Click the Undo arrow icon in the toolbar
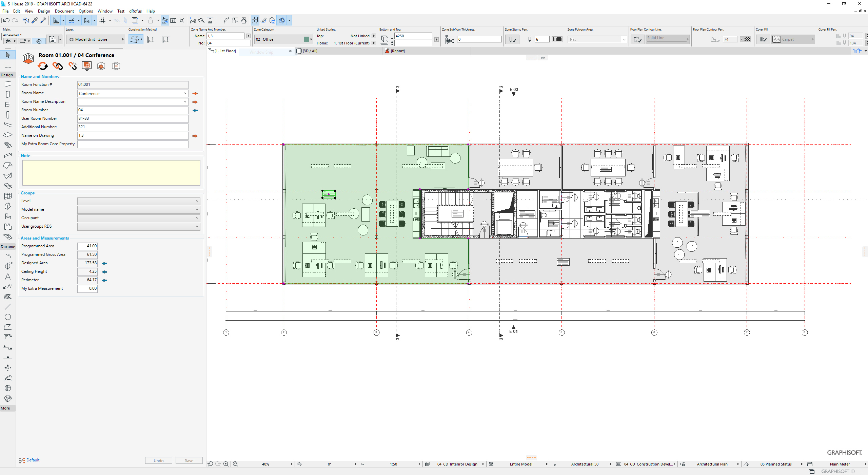868x475 pixels. click(x=6, y=20)
